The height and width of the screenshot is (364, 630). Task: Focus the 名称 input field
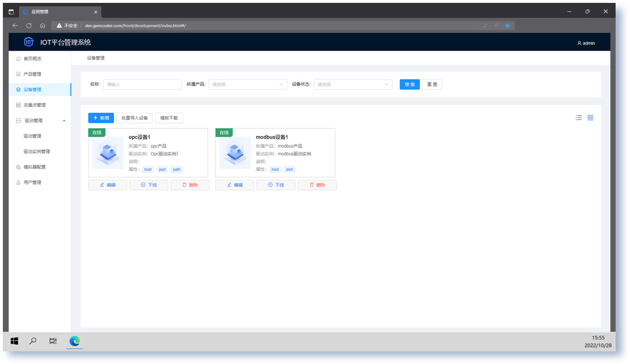(x=142, y=84)
